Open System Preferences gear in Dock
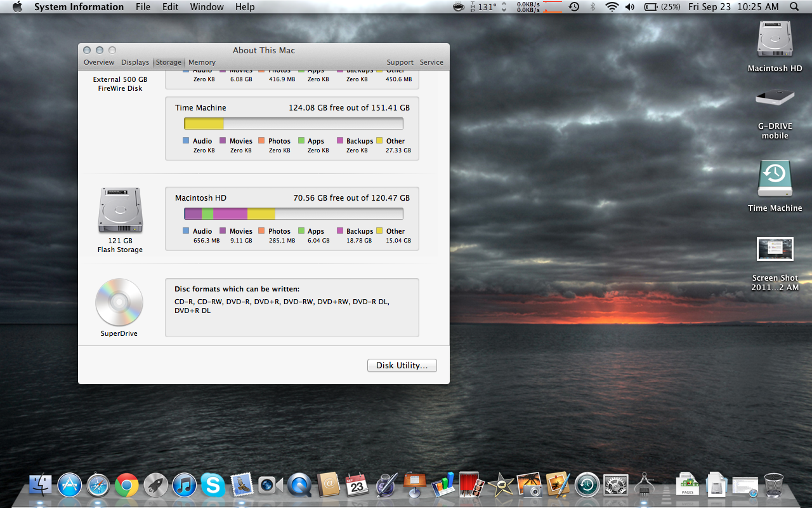Image resolution: width=812 pixels, height=508 pixels. [x=616, y=486]
